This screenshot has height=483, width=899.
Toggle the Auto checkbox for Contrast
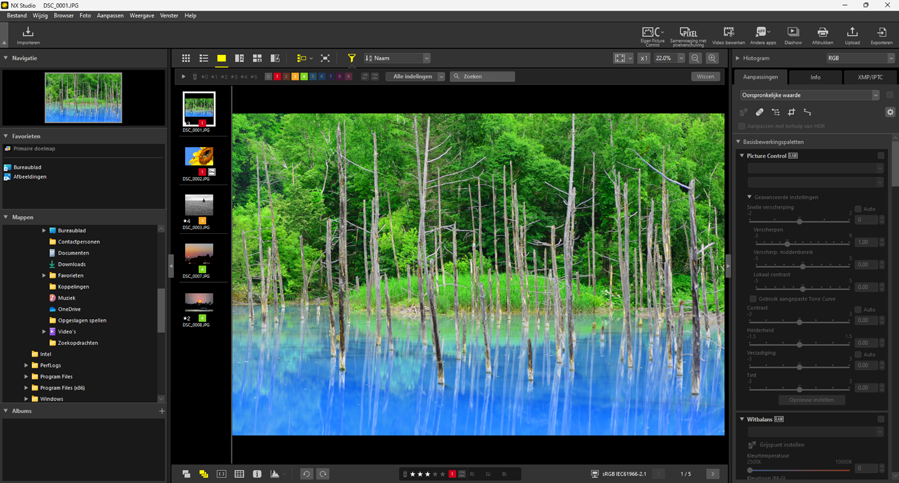point(858,310)
